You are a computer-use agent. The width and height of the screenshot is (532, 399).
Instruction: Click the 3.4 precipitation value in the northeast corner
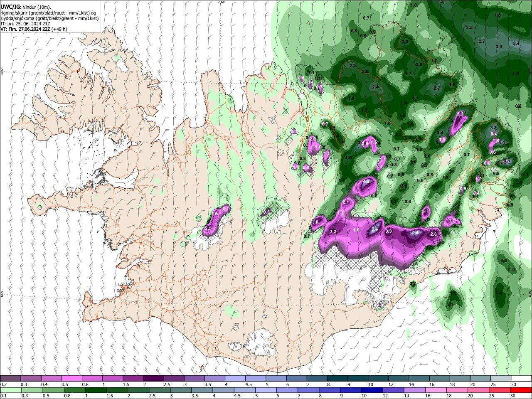pos(516,43)
